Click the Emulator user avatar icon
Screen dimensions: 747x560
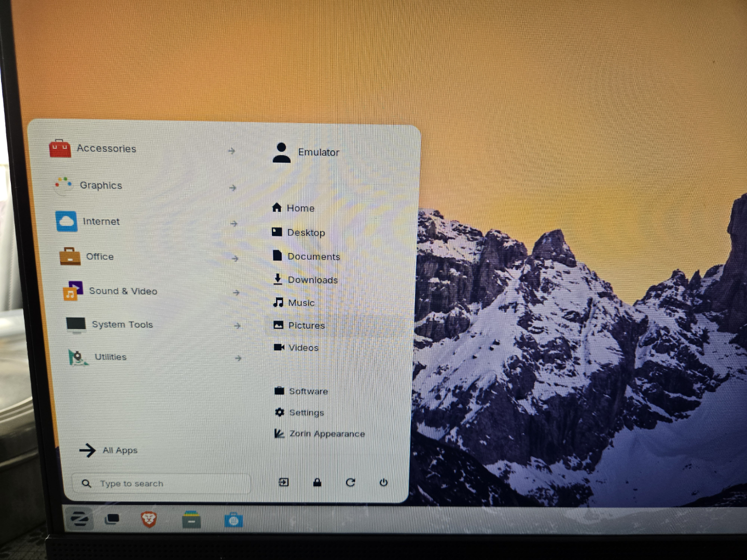click(x=282, y=152)
